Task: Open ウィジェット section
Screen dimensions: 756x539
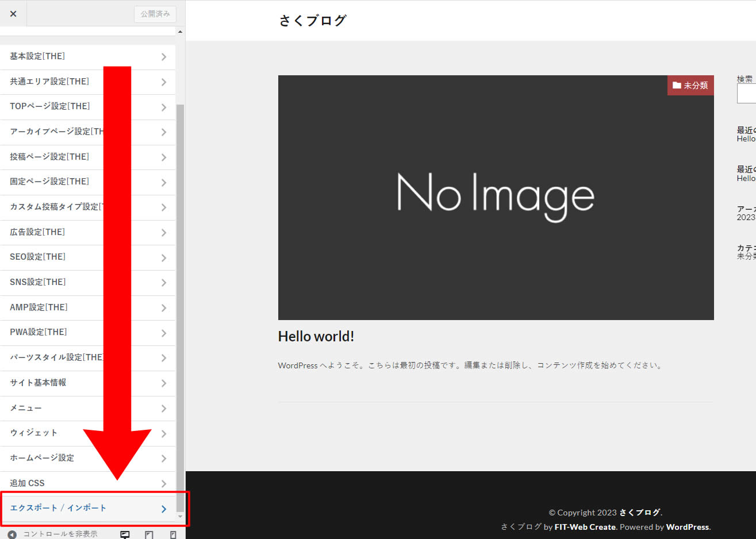Action: 87,433
